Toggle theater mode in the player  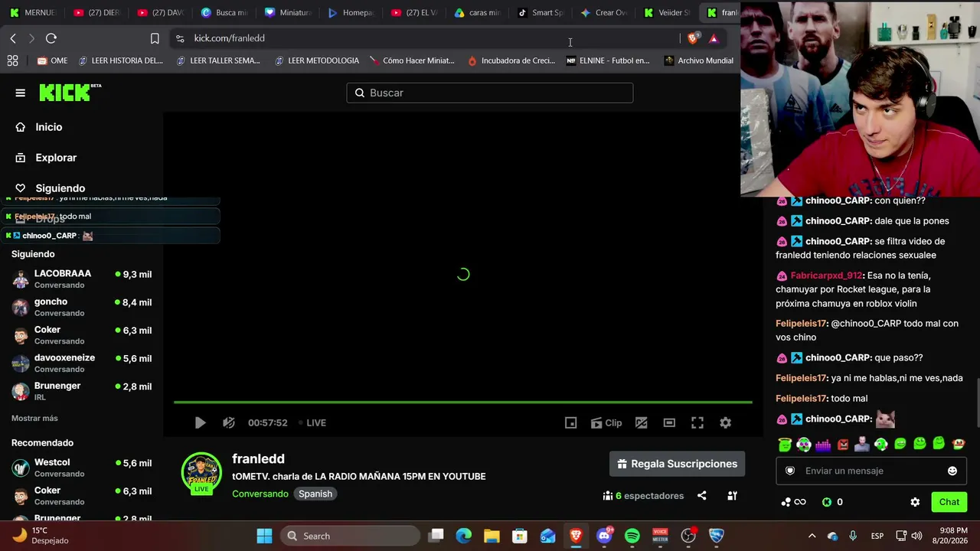pos(669,422)
